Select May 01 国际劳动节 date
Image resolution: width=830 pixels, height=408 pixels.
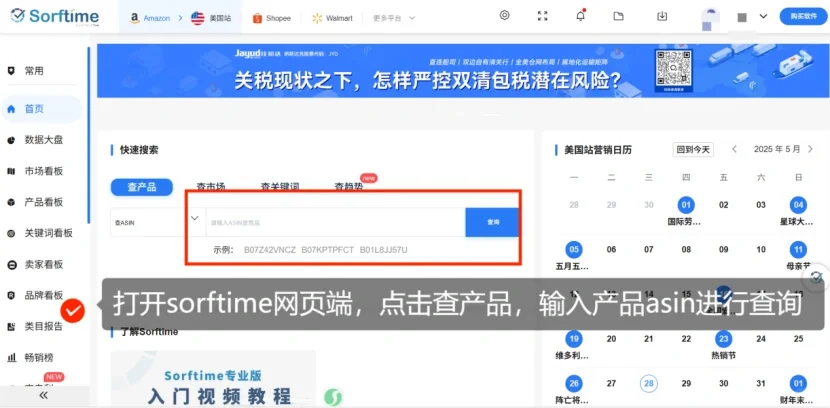686,205
